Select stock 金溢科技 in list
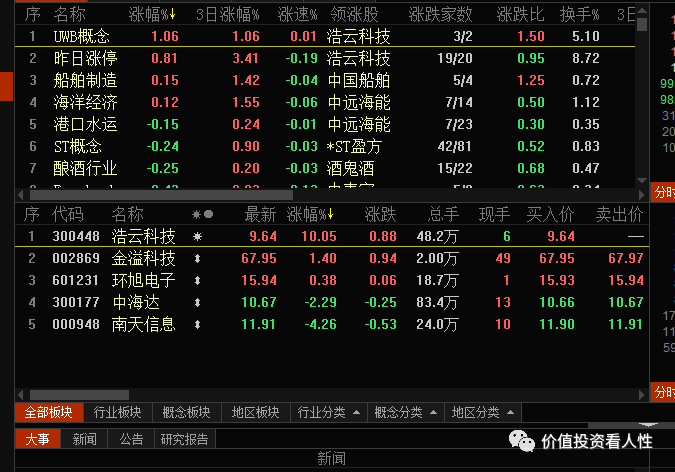Image resolution: width=675 pixels, height=472 pixels. click(x=331, y=258)
